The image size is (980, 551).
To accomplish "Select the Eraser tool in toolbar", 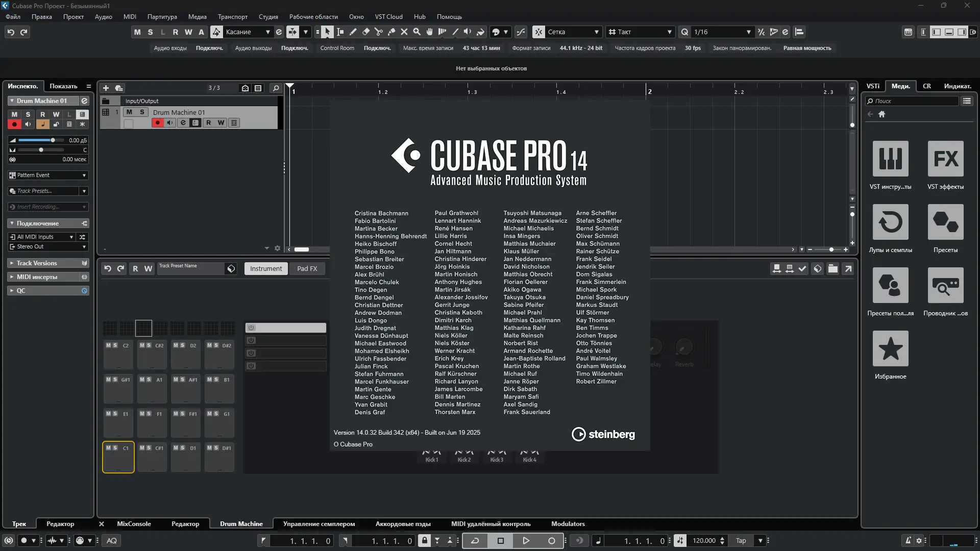I will [x=365, y=32].
